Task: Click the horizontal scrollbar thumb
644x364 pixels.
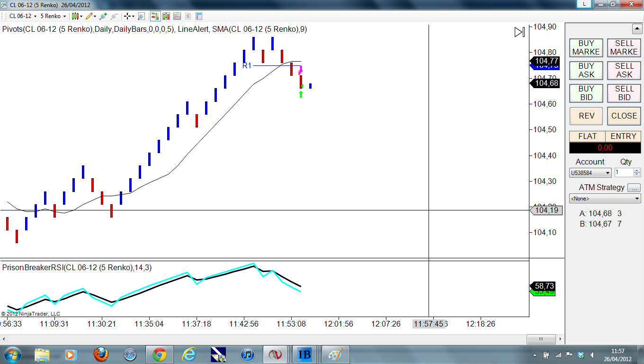Action: (x=541, y=339)
